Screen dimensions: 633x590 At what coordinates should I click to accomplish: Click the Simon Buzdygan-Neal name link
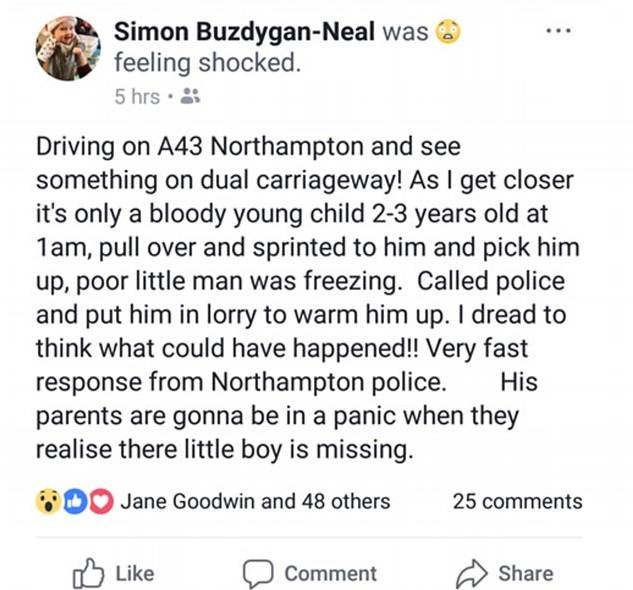244,31
